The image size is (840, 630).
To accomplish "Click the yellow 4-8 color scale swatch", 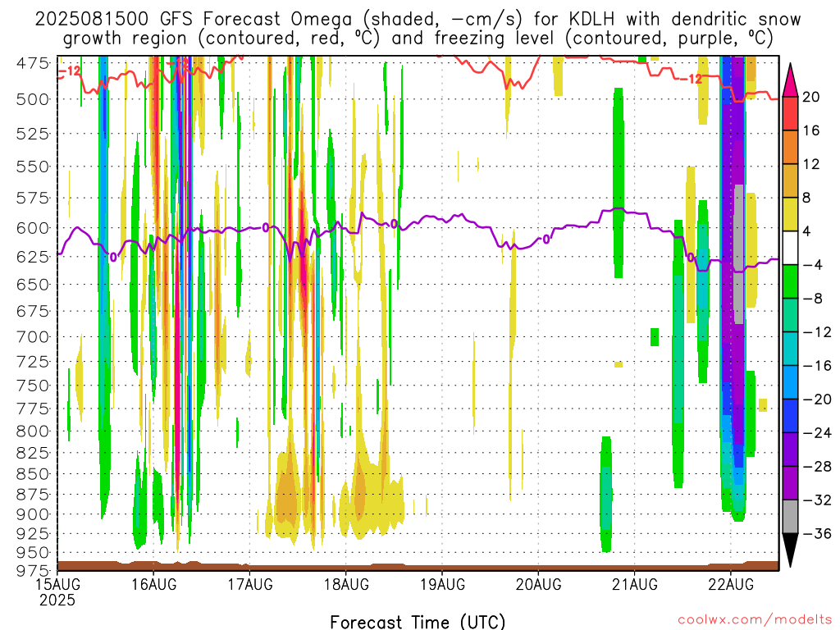I will click(x=790, y=214).
